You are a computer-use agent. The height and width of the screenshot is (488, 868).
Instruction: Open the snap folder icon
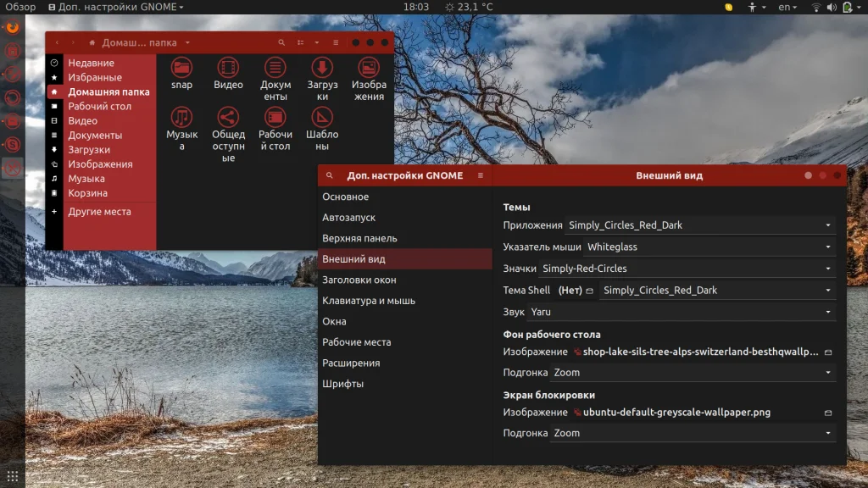point(181,73)
